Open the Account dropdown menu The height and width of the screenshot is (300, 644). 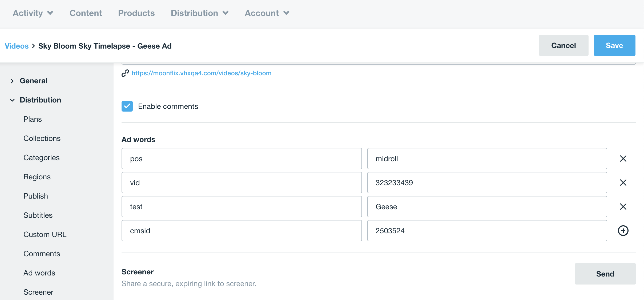coord(267,13)
